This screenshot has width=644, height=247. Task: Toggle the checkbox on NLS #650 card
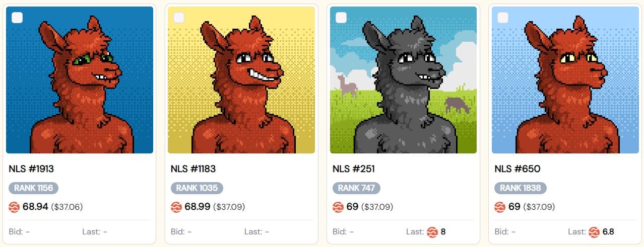(503, 18)
